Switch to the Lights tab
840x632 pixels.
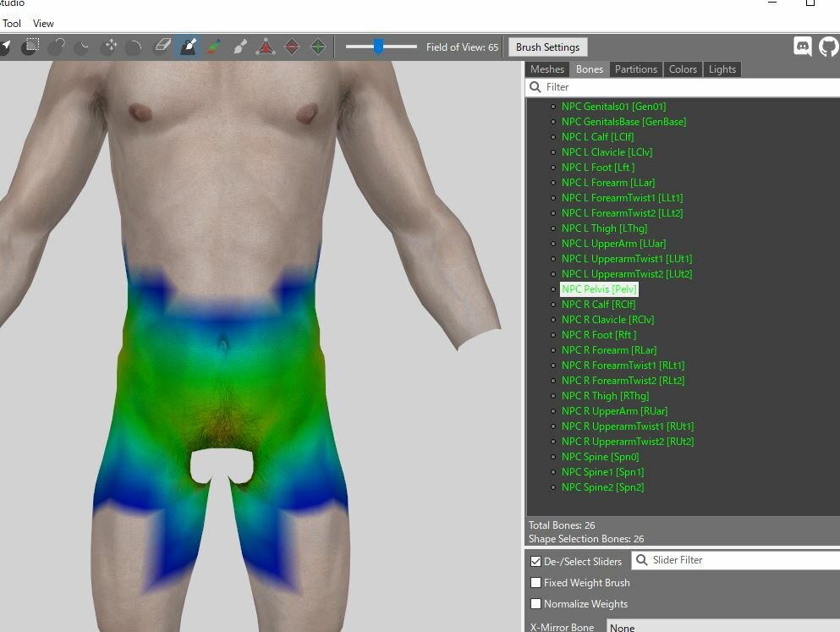coord(722,69)
